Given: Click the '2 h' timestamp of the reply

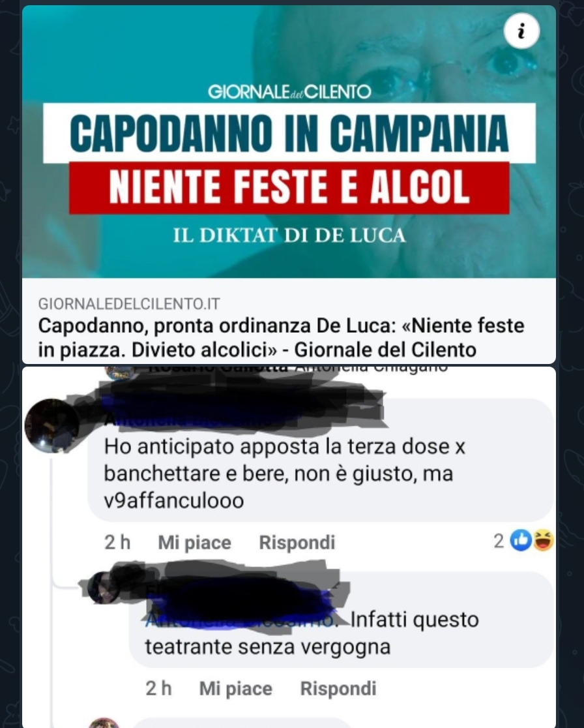Looking at the screenshot, I should [158, 689].
